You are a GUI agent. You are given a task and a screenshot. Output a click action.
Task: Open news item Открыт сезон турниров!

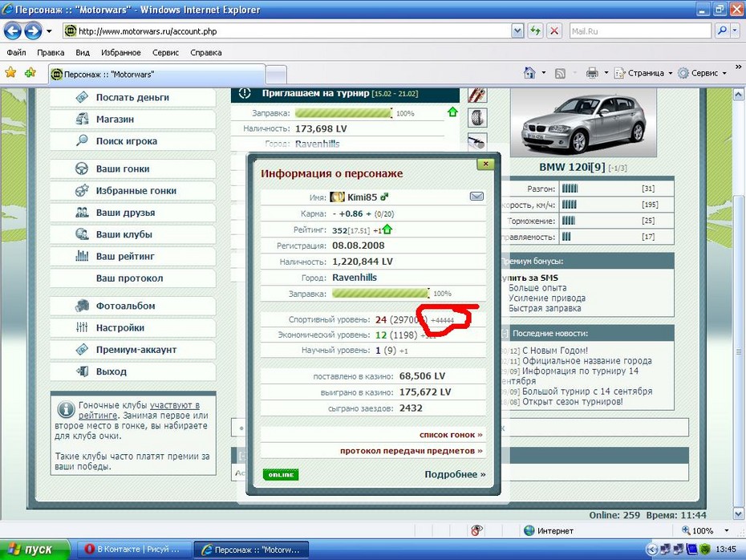573,402
